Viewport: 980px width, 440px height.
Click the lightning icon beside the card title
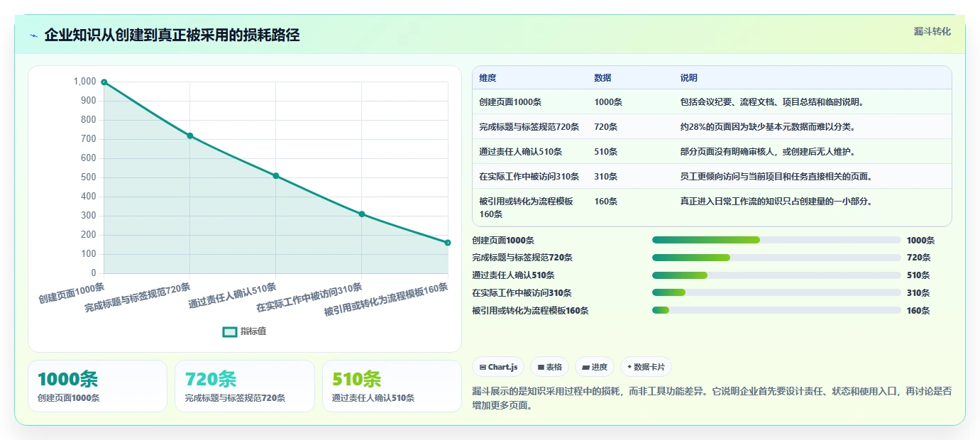[x=34, y=35]
